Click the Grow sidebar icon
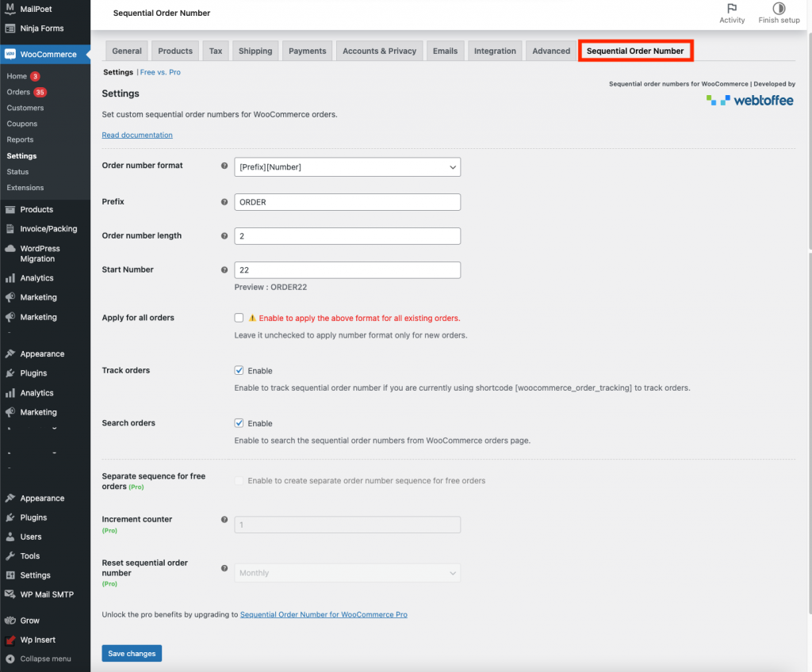The width and height of the screenshot is (812, 672). coord(10,620)
